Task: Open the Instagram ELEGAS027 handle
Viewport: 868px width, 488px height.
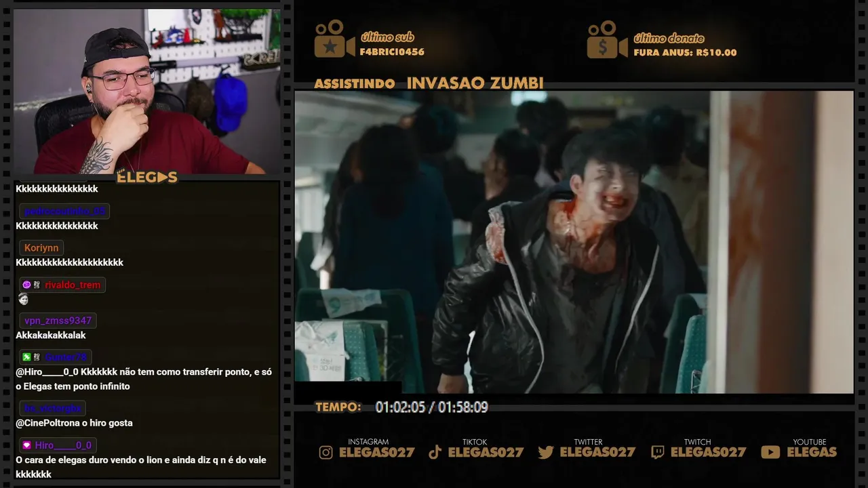Action: pos(376,452)
